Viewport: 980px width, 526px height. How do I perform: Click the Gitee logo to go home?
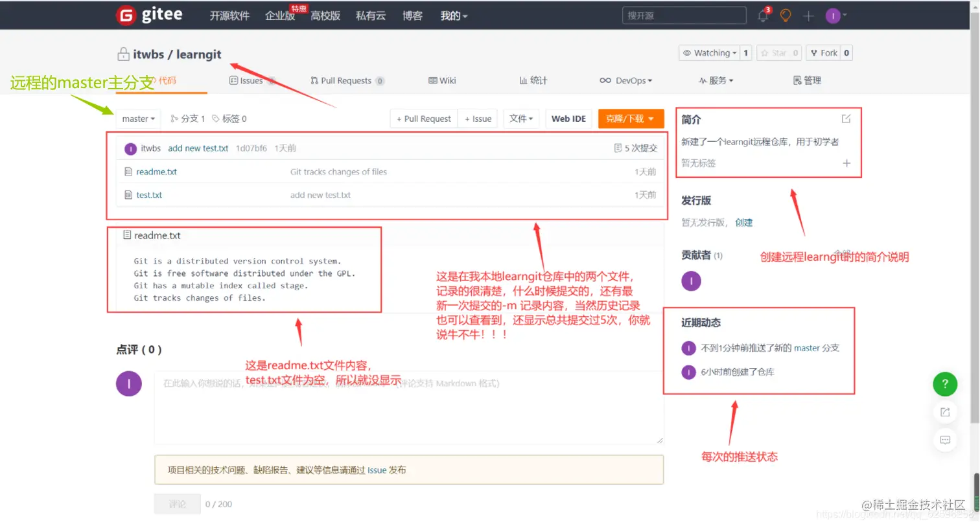[x=149, y=14]
